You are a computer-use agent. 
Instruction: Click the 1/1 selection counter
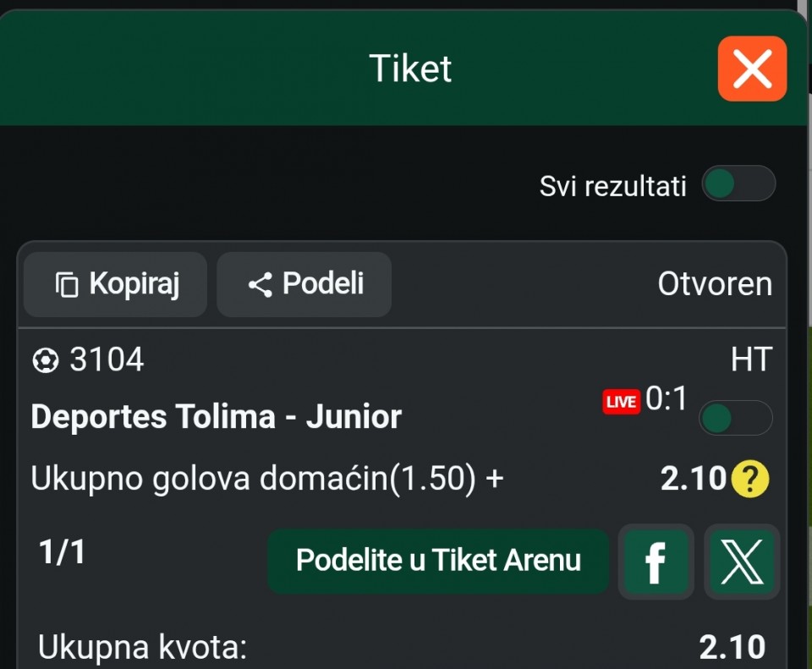point(62,553)
